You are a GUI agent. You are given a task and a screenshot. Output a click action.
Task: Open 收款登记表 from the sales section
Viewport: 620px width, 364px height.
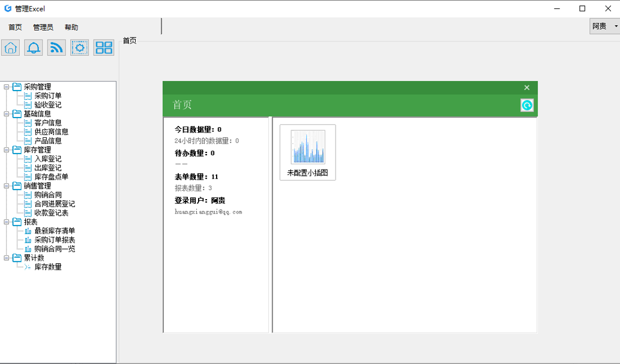(51, 213)
